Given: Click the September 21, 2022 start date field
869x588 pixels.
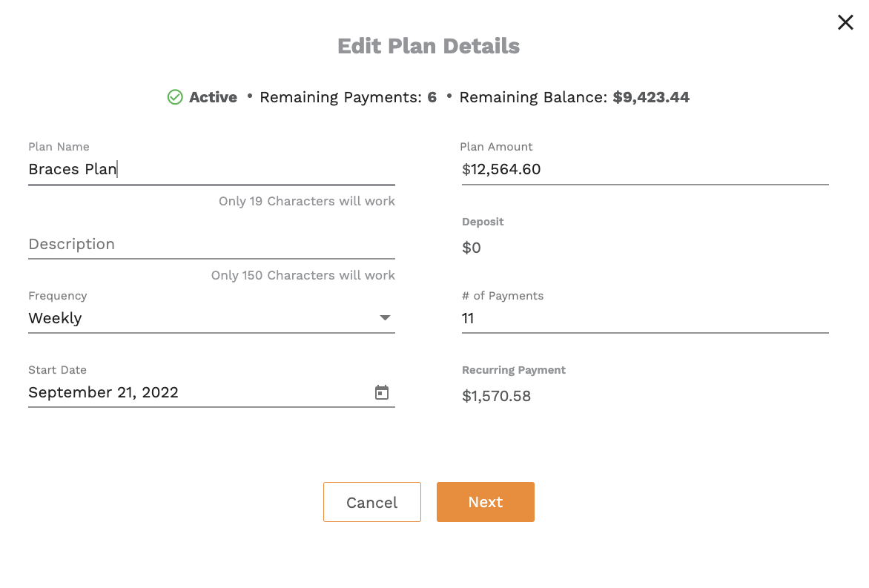Looking at the screenshot, I should tap(212, 392).
